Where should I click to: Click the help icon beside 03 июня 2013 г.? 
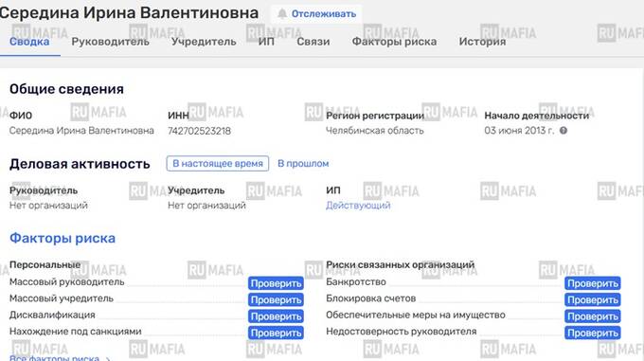[x=563, y=131]
